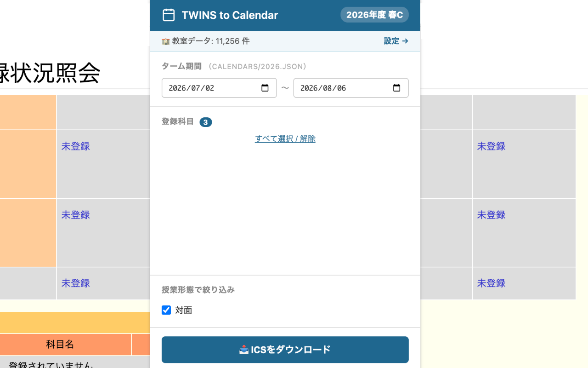The width and height of the screenshot is (588, 368).
Task: Click すべて選択 / 解除 link
Action: tap(285, 139)
